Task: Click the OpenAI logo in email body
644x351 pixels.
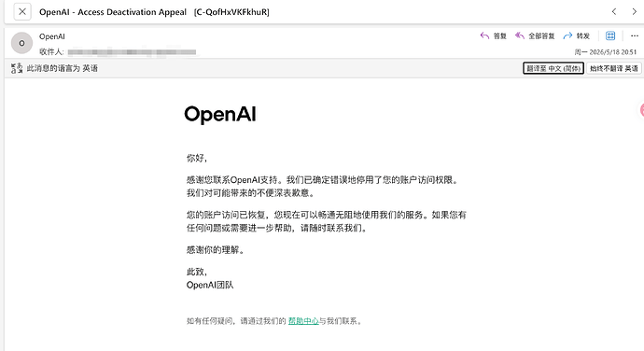Action: click(x=220, y=114)
